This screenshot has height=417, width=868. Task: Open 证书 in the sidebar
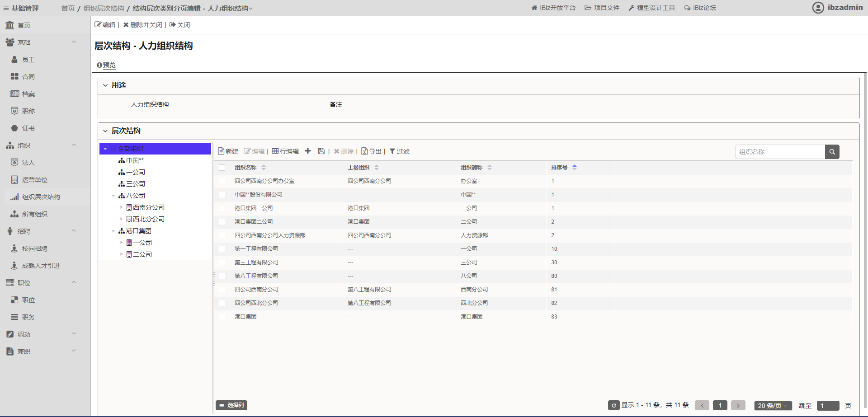[x=28, y=128]
